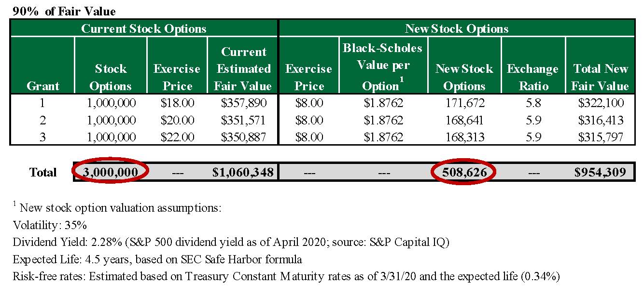
Task: Click the 90% of Fair Value title
Action: pyautogui.click(x=64, y=12)
